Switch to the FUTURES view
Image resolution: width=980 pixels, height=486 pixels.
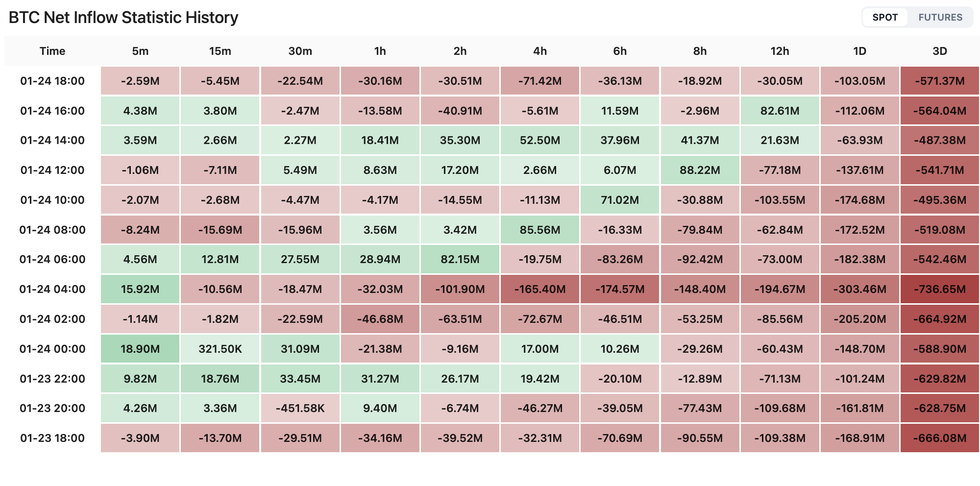point(940,18)
